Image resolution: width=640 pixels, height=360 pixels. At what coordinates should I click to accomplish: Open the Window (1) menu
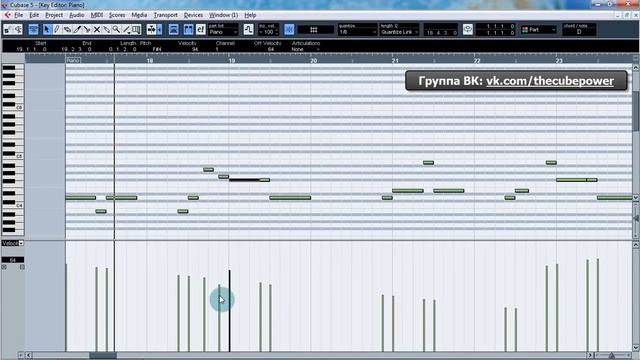(x=223, y=15)
